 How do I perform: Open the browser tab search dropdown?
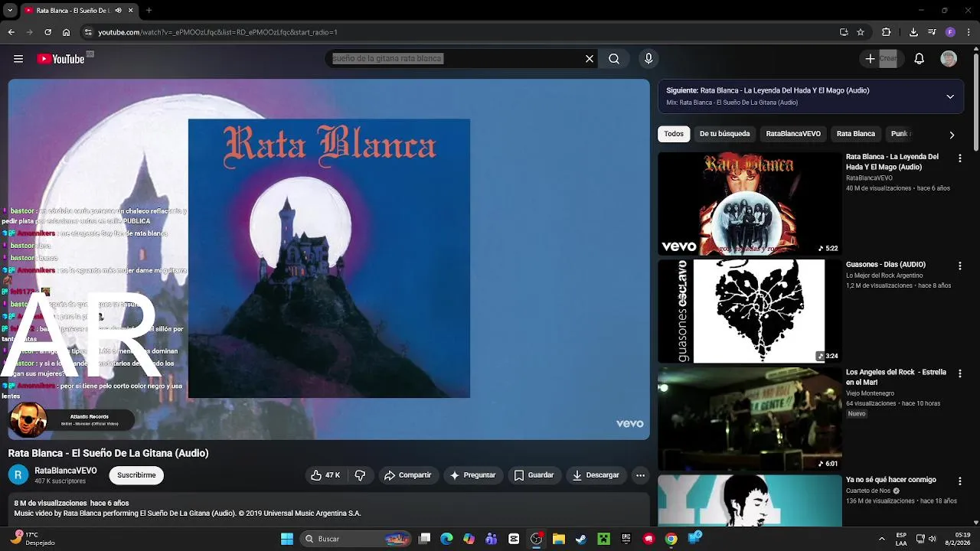tap(10, 11)
